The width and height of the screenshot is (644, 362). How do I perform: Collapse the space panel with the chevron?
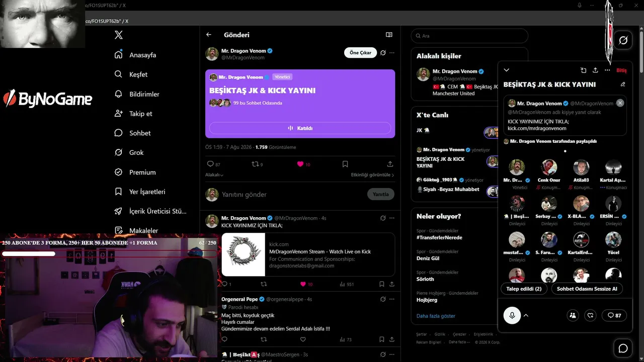[x=507, y=70]
